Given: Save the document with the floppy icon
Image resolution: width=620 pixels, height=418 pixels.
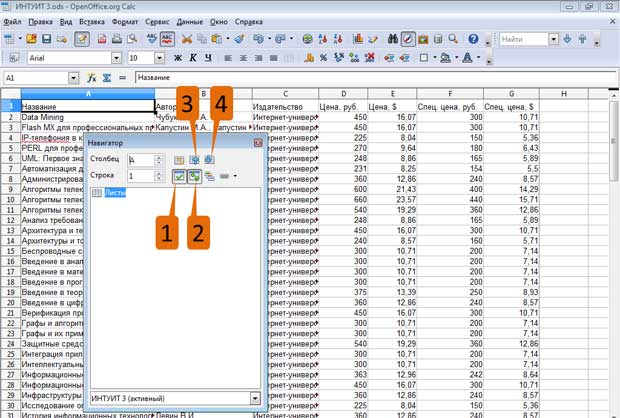Looking at the screenshot, I should click(47, 39).
